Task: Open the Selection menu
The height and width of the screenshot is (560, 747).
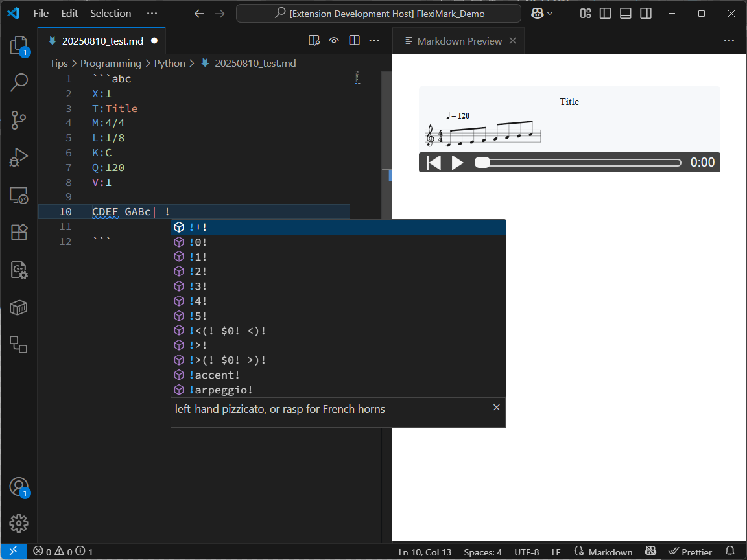Action: [110, 14]
